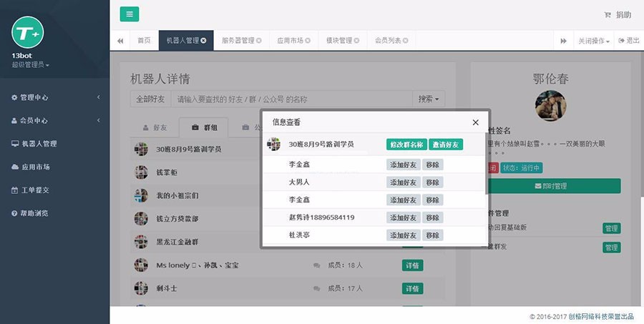Click friend search input field
Image resolution: width=644 pixels, height=324 pixels.
point(292,99)
